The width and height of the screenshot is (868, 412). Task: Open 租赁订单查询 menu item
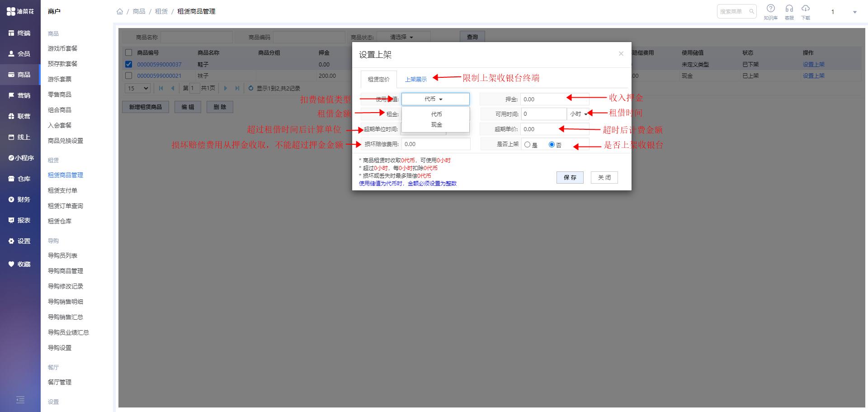coord(66,206)
